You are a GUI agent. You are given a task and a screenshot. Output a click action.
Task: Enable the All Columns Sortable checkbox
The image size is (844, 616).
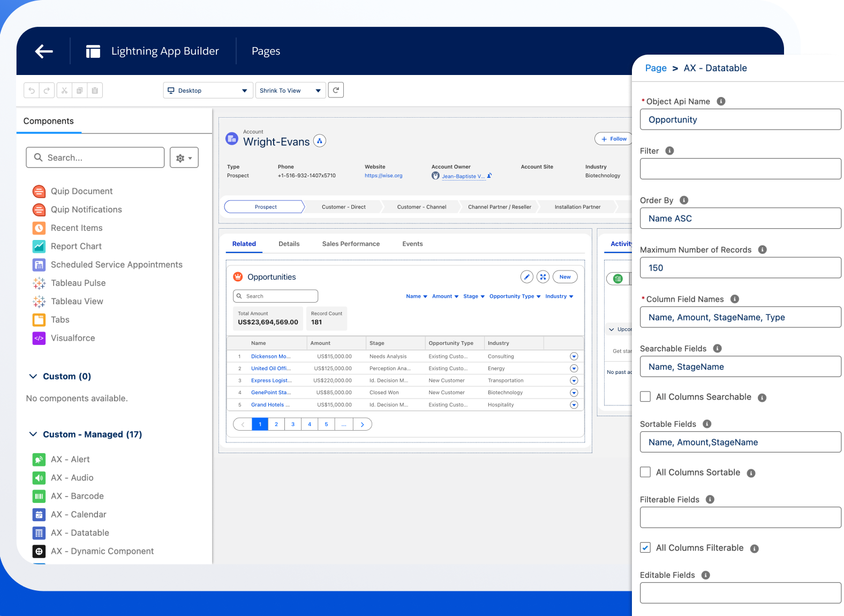[x=645, y=472]
